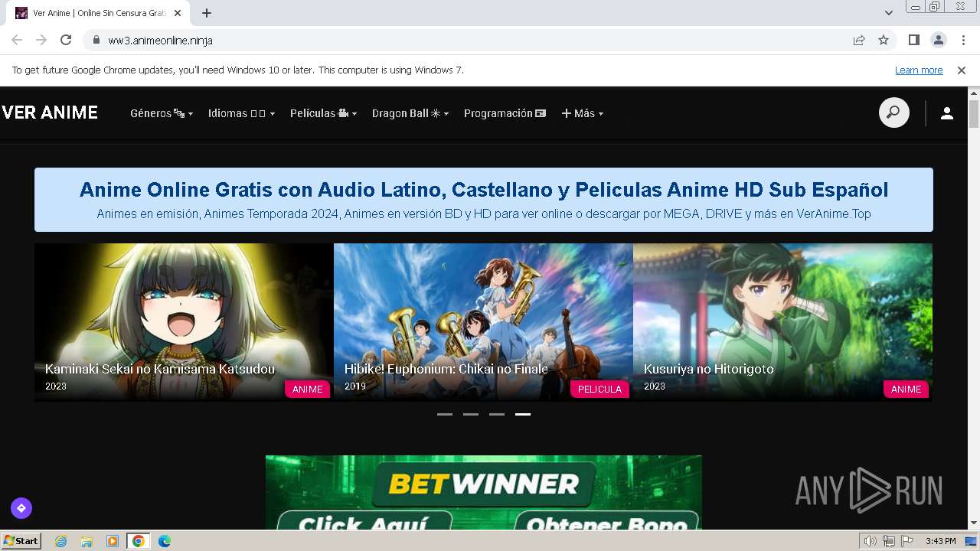Image resolution: width=980 pixels, height=551 pixels.
Task: Click the volume speaker tray icon
Action: pyautogui.click(x=871, y=541)
